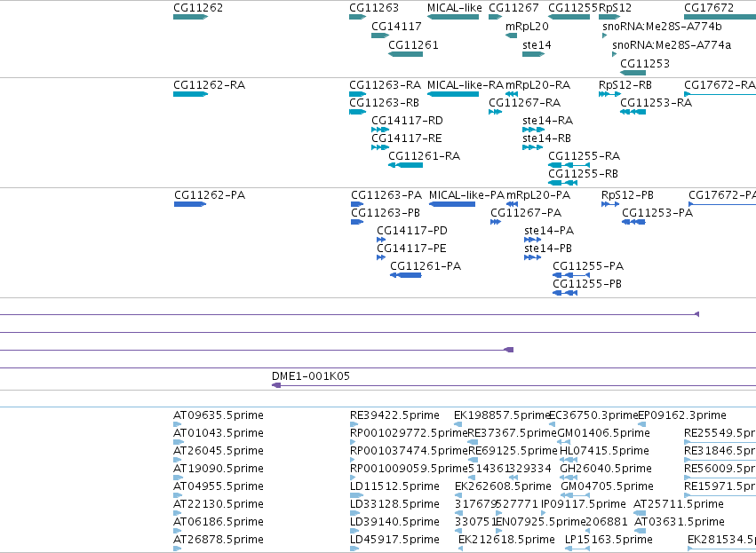Click the CG11253-RA transcript
Screen dimensions: 756x553
click(x=633, y=112)
